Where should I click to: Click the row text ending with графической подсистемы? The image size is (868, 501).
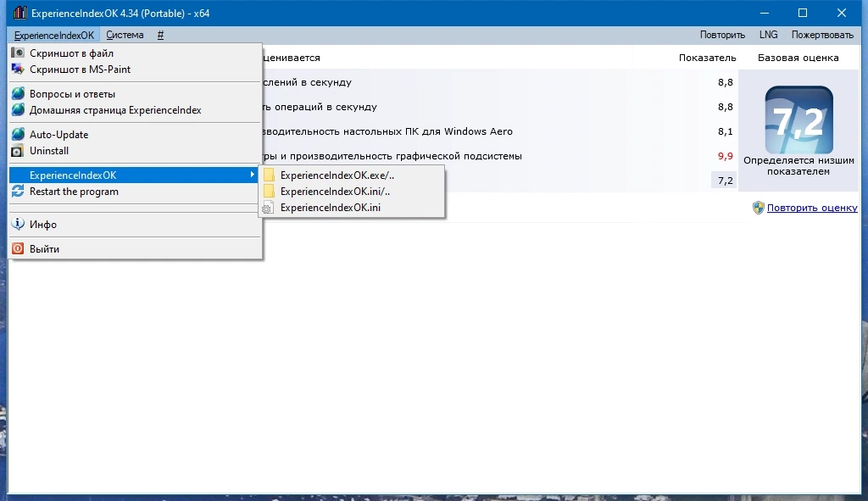pos(392,156)
